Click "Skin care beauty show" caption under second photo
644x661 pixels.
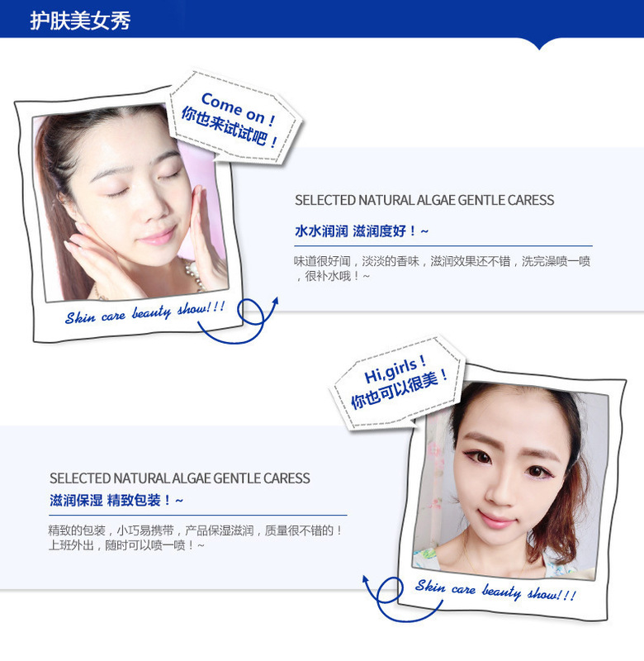point(495,590)
